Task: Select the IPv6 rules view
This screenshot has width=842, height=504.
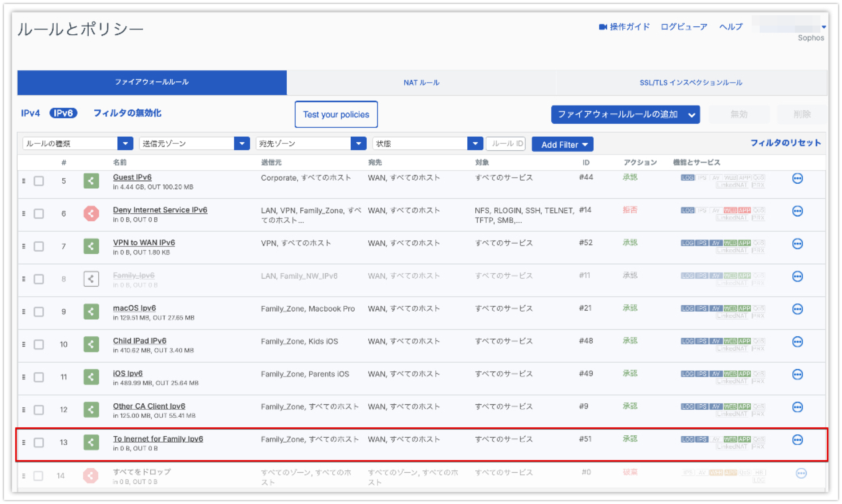Action: coord(63,113)
